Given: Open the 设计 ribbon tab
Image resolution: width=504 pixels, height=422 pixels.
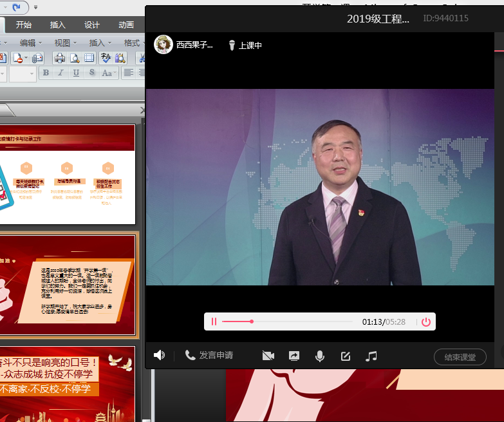Looking at the screenshot, I should pos(92,25).
